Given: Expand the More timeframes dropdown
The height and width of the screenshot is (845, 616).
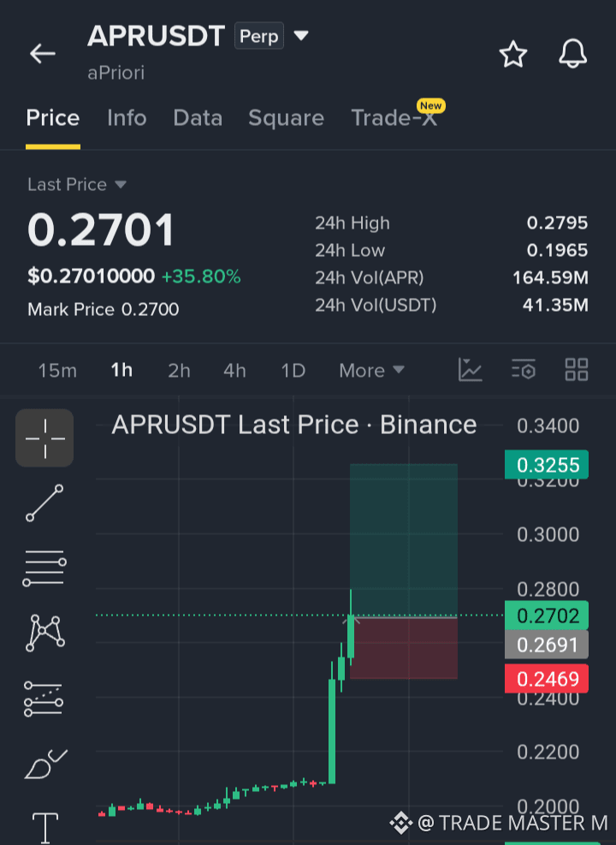Looking at the screenshot, I should click(x=371, y=370).
